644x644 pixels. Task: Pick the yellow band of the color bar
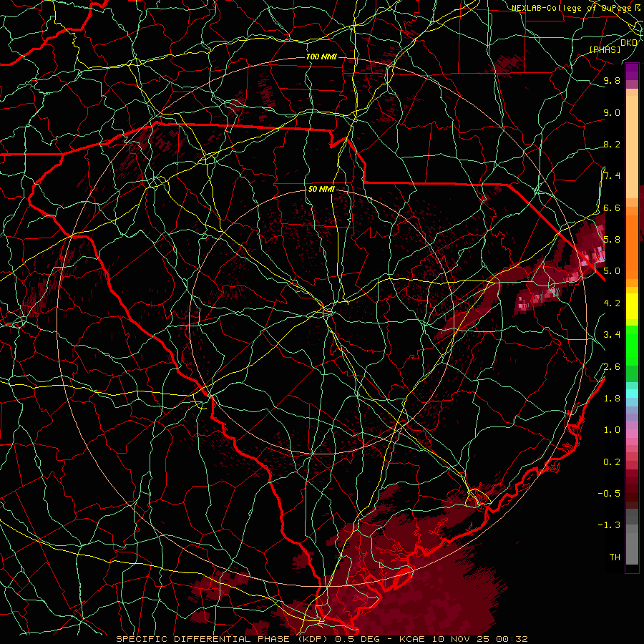(x=632, y=306)
